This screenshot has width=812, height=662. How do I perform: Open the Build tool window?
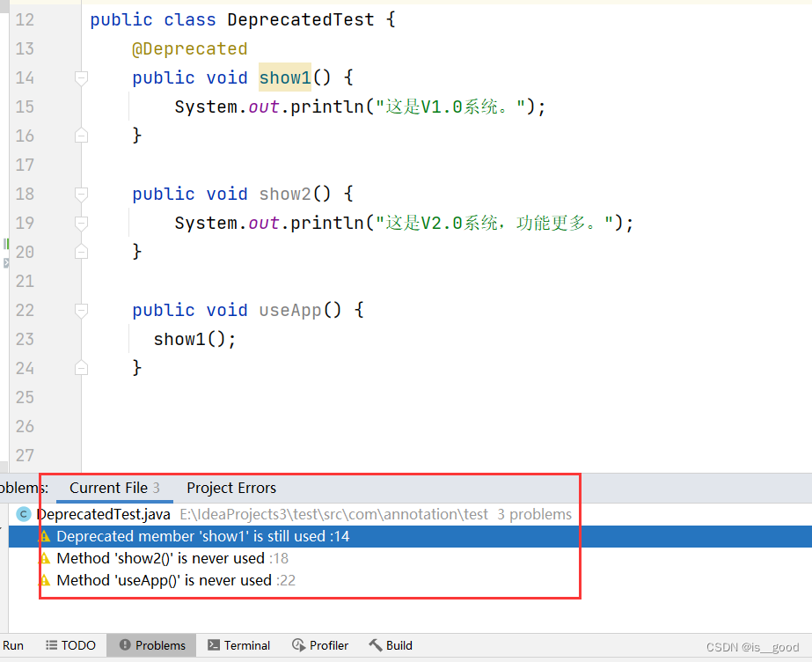[x=391, y=645]
